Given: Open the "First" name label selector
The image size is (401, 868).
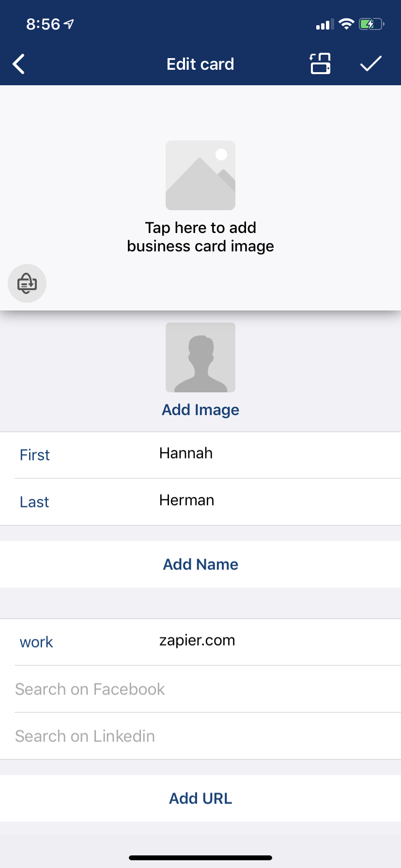Looking at the screenshot, I should click(x=35, y=455).
